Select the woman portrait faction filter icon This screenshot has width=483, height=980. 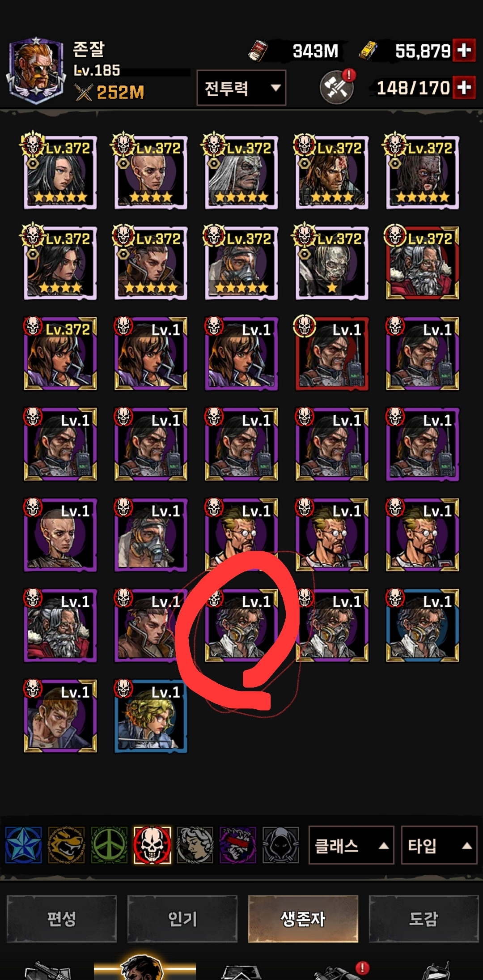(195, 845)
